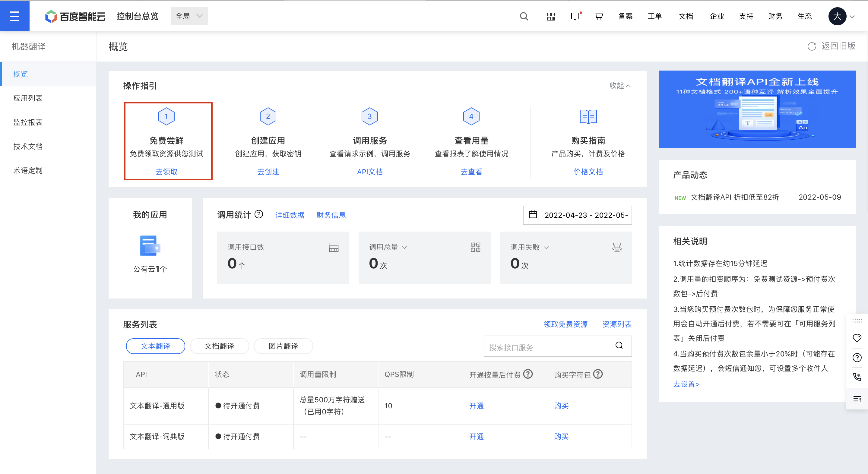Click the step 1 hexagon icon
Screen dimensions: 868x474
tap(166, 116)
